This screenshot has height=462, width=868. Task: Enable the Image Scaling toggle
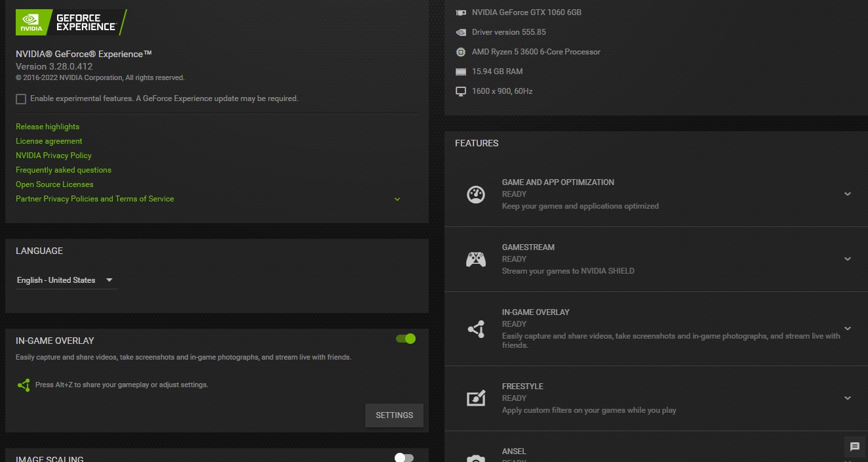pos(404,457)
